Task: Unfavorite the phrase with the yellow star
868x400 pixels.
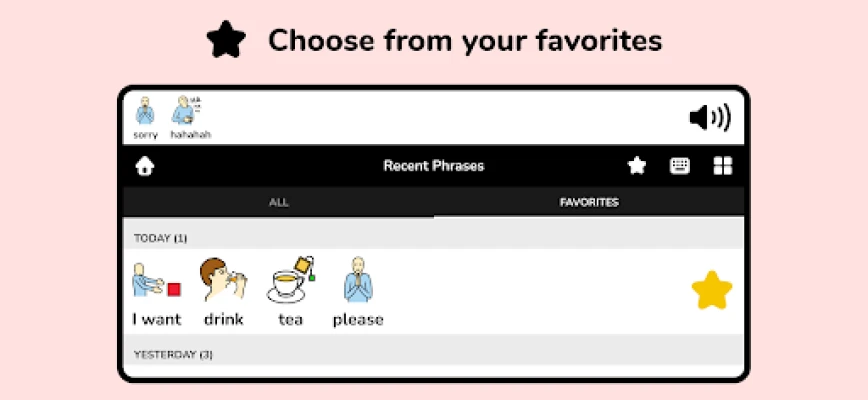Action: pos(712,290)
